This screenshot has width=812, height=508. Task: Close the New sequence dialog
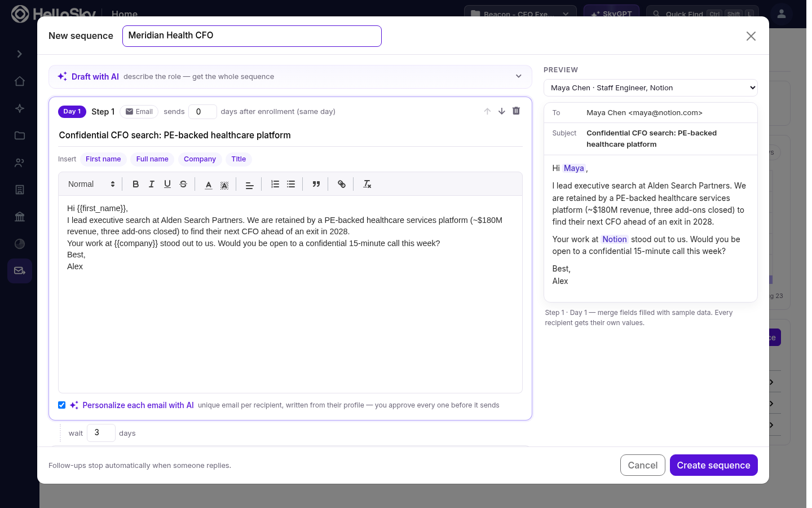click(751, 36)
